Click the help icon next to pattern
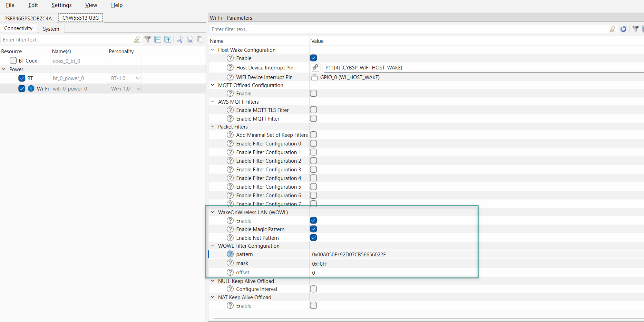644x322 pixels. [x=230, y=254]
